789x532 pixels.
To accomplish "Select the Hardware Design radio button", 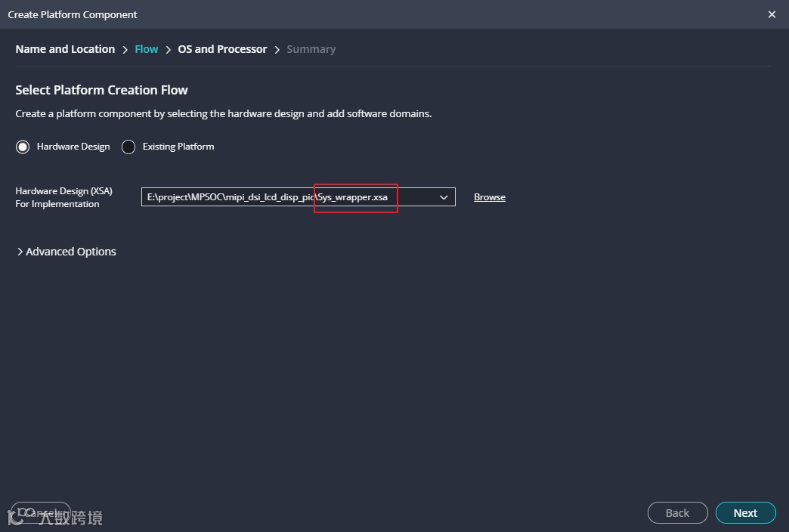I will (x=23, y=147).
